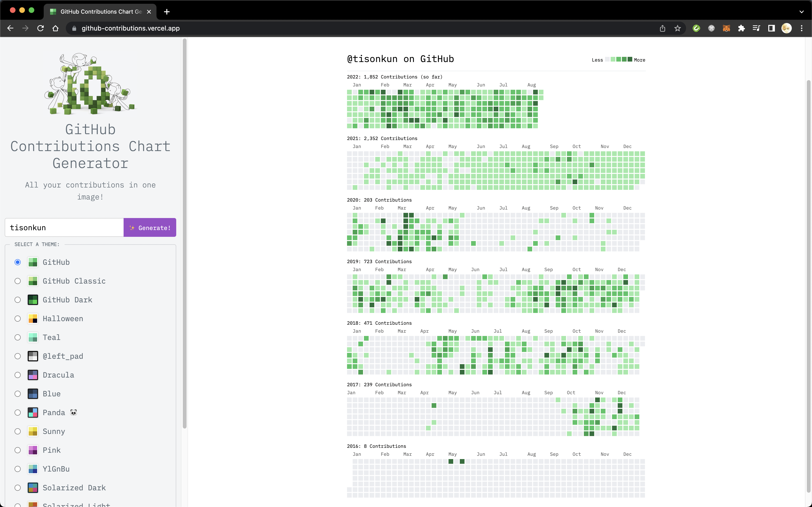This screenshot has height=507, width=812.
Task: Open the MetaMask fox extension
Action: pos(726,28)
